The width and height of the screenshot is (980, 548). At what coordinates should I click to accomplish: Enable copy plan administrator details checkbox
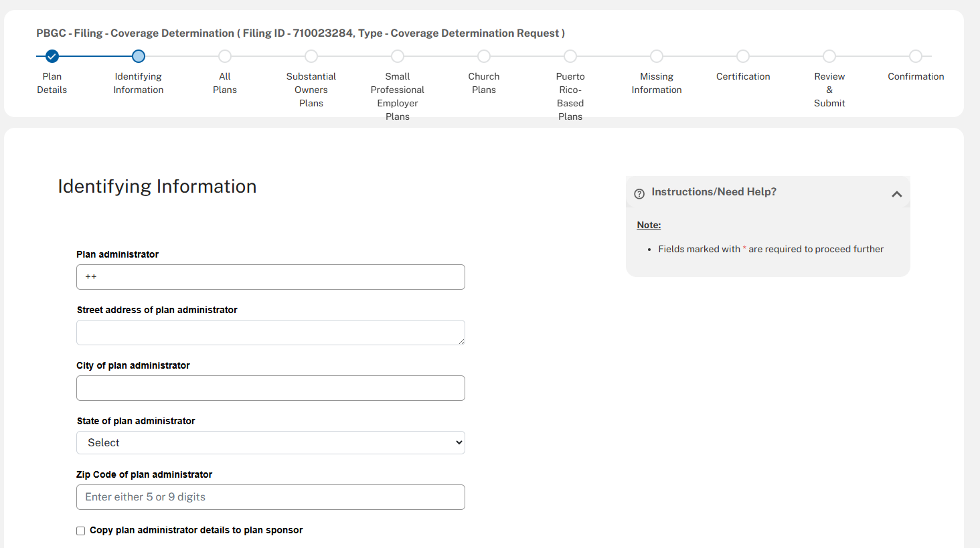point(81,531)
